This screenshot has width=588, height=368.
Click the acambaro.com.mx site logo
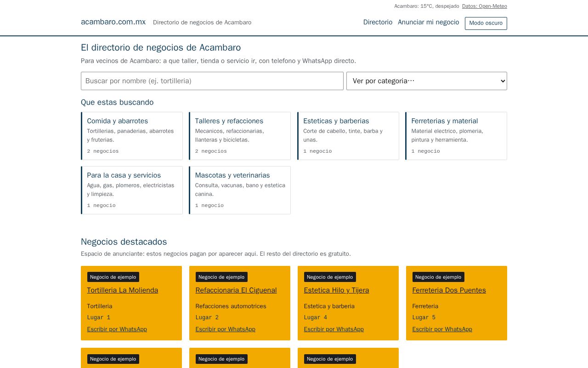[x=113, y=22]
